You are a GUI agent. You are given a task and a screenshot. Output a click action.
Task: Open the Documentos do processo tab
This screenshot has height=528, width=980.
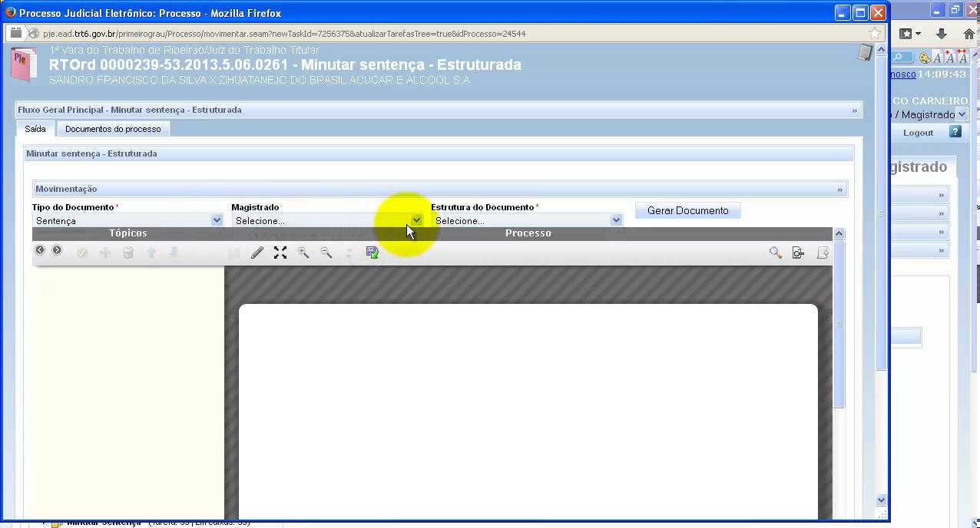113,129
